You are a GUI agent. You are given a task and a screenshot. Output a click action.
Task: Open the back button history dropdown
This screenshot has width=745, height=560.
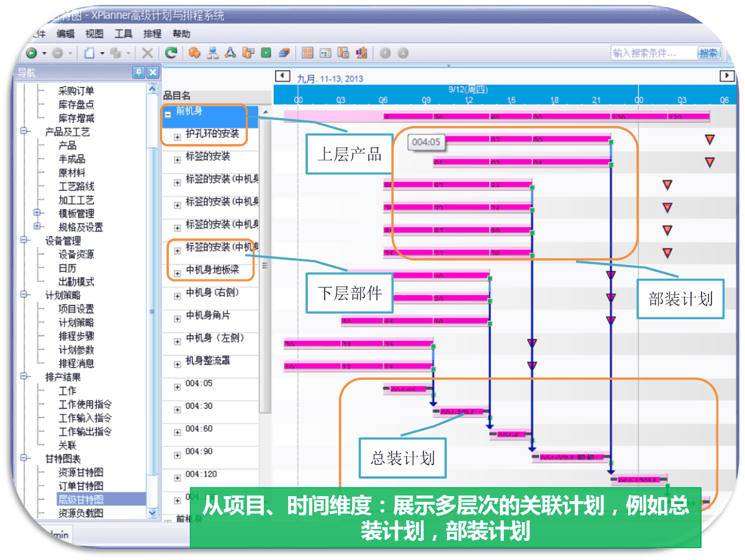pos(43,54)
